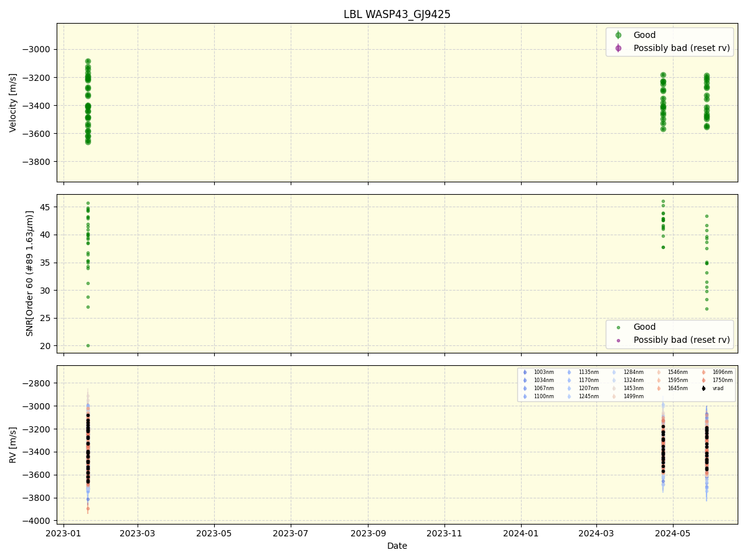Screen dimensions: 747x560
Task: Select the 1546nm legend entry
Action: (678, 372)
